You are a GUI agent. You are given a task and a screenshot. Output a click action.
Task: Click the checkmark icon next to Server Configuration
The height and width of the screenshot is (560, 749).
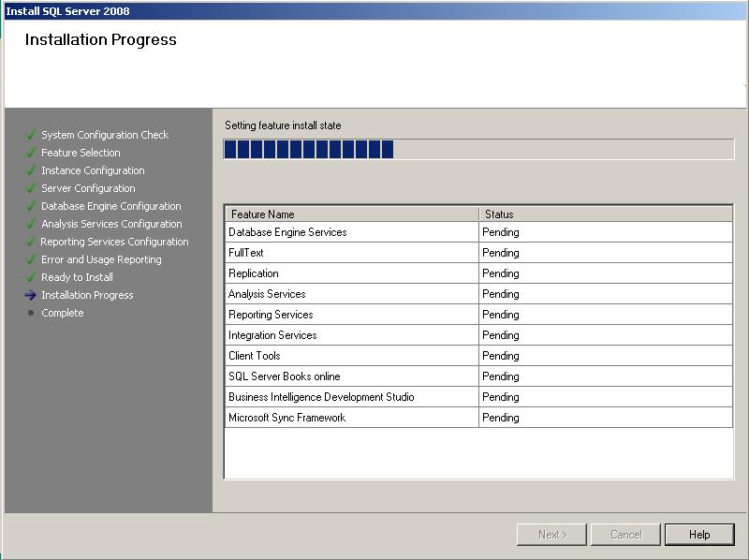pos(31,188)
